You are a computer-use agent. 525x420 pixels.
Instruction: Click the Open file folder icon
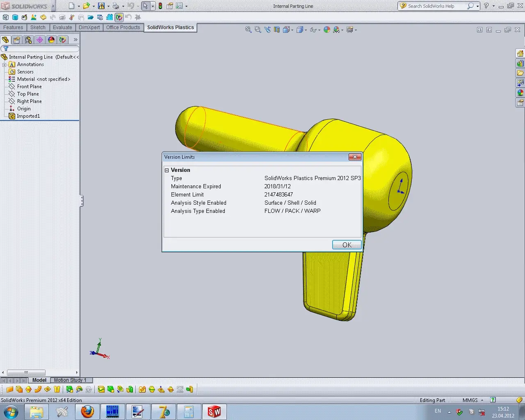pyautogui.click(x=87, y=6)
